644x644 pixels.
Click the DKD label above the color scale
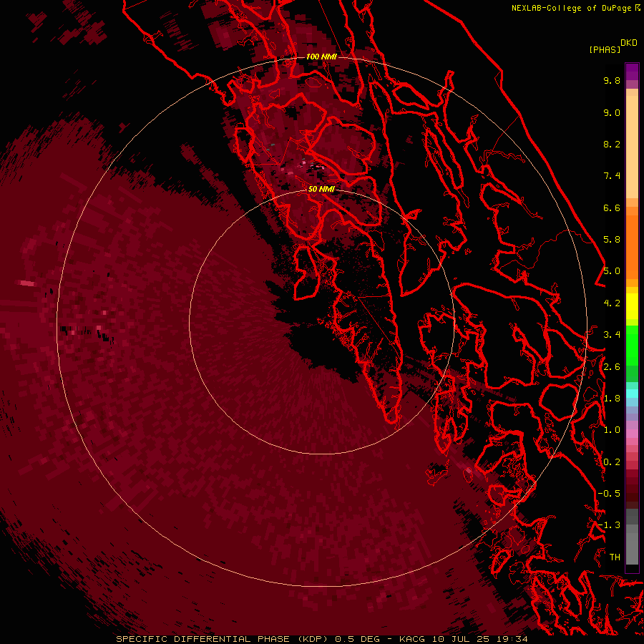tap(629, 43)
